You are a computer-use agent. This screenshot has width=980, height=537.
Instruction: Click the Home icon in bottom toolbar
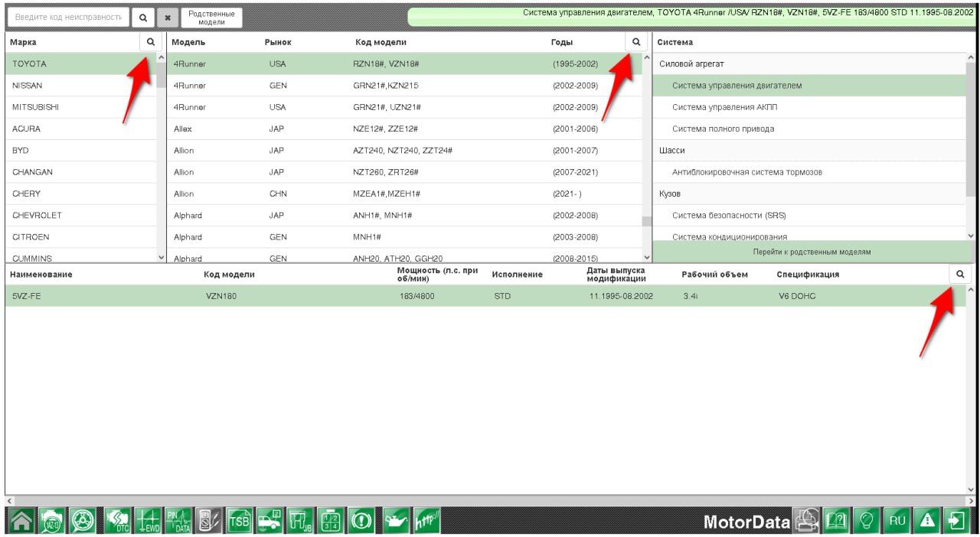click(21, 521)
